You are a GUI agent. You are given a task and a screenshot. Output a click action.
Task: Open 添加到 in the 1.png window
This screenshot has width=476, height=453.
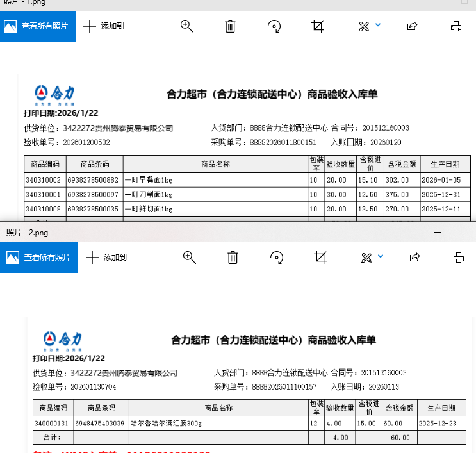click(x=104, y=26)
